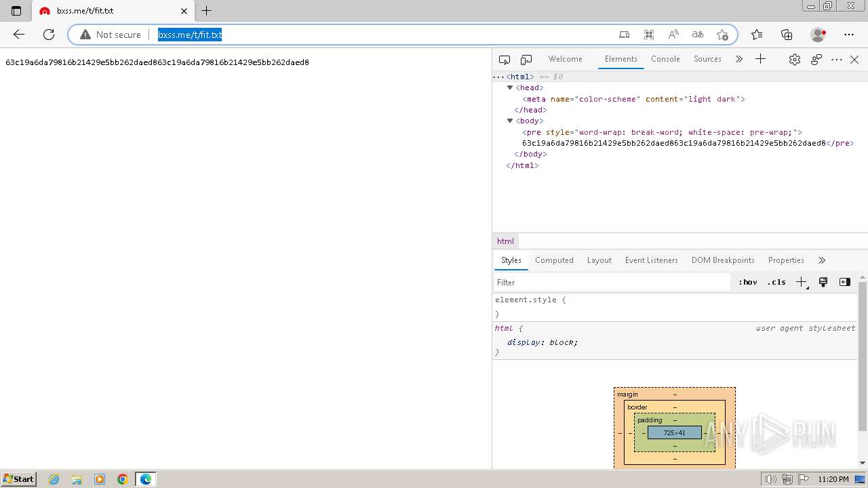Open Chrome from the taskbar
Image resolution: width=868 pixels, height=488 pixels.
[x=122, y=479]
